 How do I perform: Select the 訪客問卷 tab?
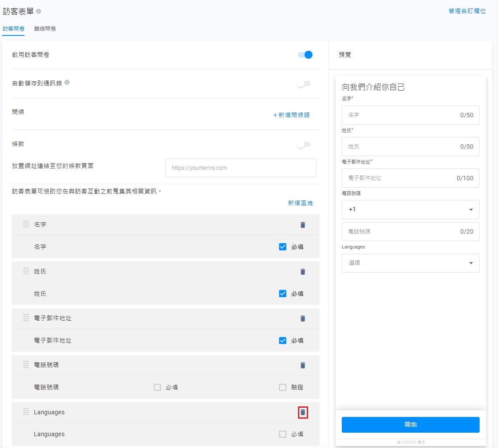coord(13,29)
